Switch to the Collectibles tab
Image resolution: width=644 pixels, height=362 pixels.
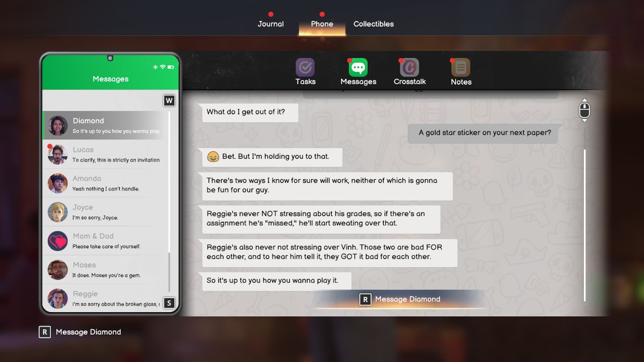[x=374, y=24]
